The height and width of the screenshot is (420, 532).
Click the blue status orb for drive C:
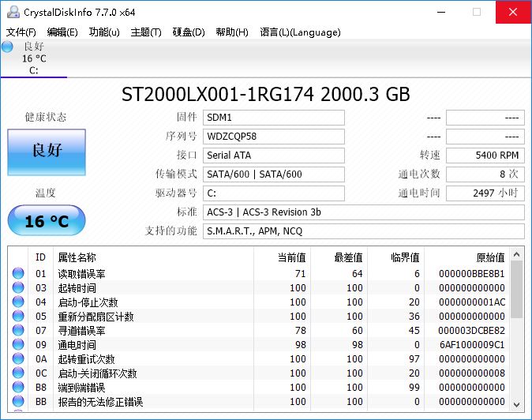click(7, 47)
